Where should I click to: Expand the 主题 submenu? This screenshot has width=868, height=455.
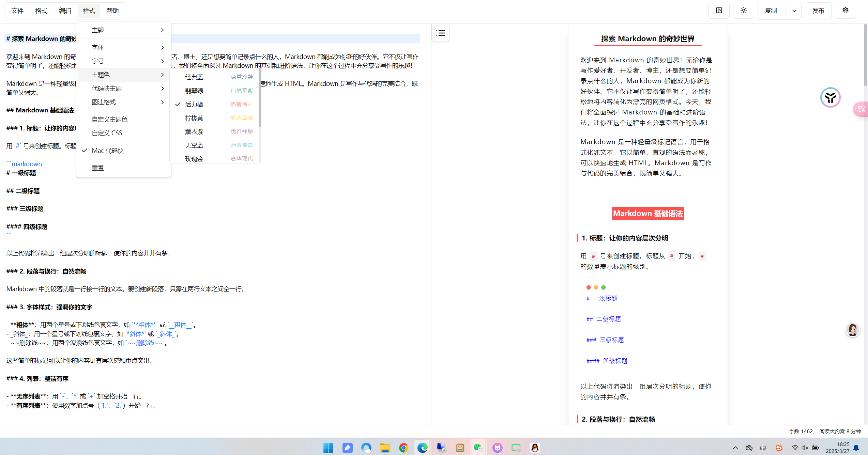[x=124, y=30]
